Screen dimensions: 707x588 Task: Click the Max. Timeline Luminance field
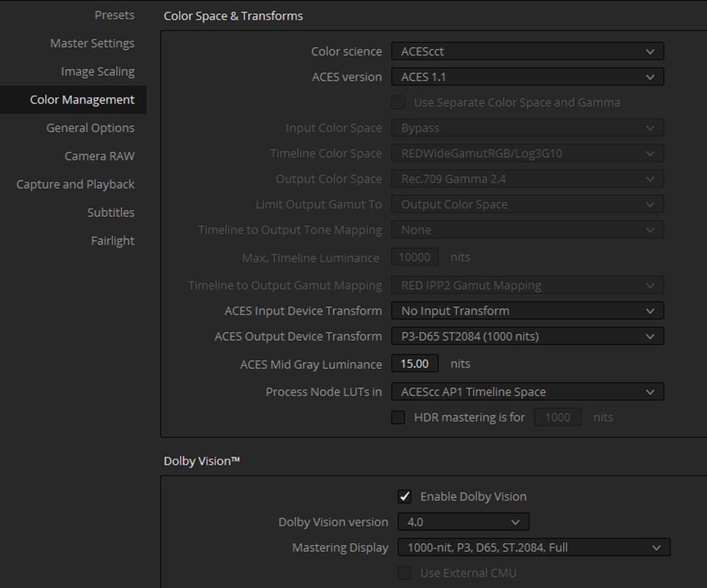(x=414, y=257)
